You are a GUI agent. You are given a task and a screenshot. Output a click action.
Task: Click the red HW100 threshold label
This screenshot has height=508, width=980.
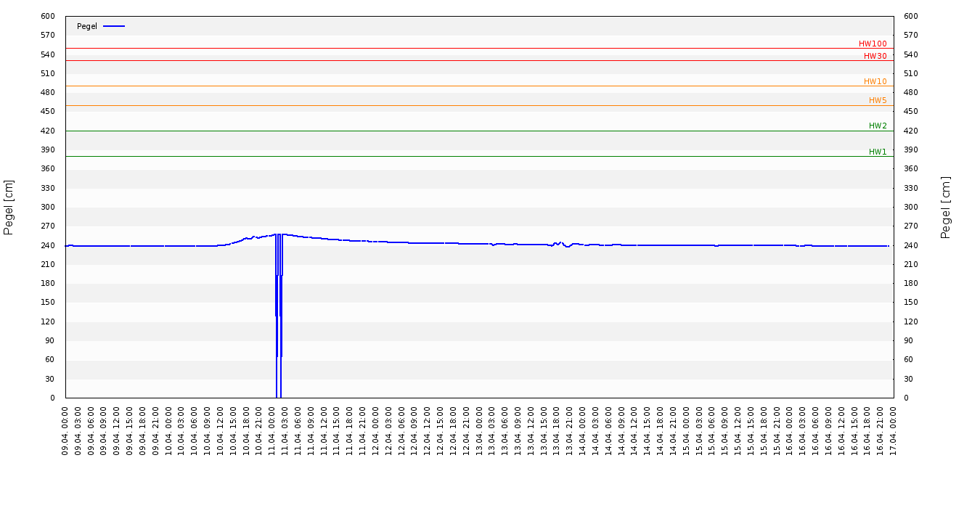(x=873, y=44)
